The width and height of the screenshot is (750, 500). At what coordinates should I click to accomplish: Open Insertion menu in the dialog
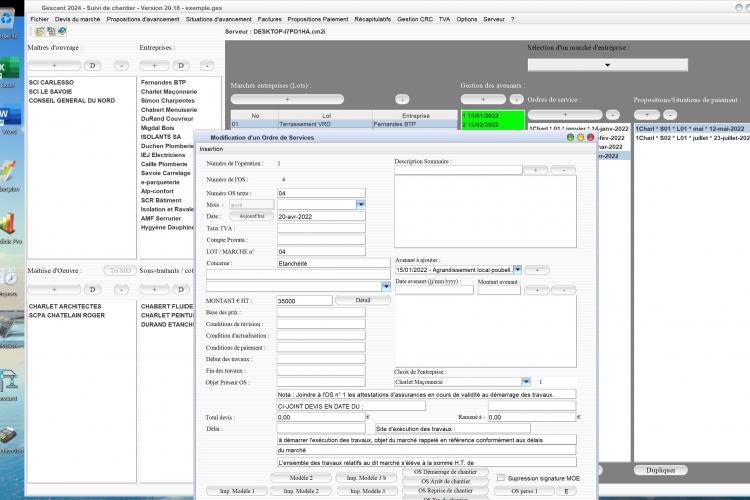point(211,149)
